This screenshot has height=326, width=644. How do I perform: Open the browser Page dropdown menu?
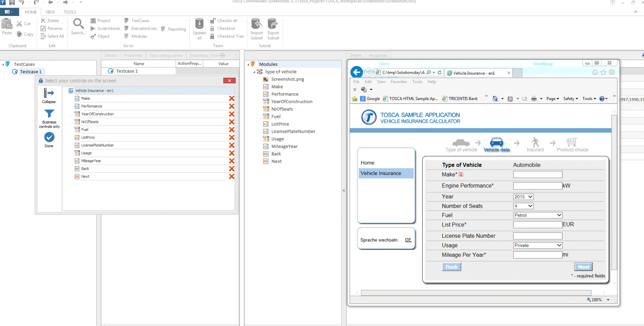(553, 99)
